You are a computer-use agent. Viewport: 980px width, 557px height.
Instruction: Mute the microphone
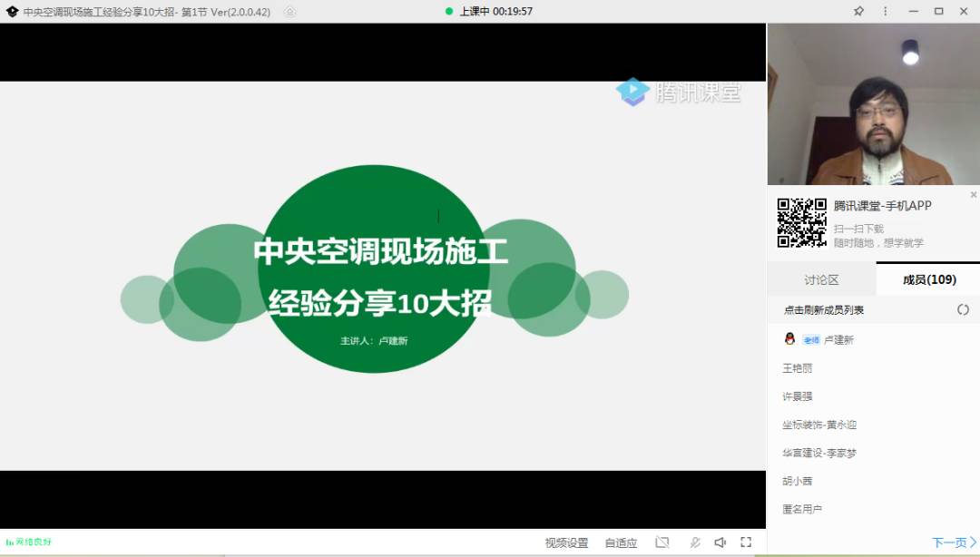tap(695, 542)
